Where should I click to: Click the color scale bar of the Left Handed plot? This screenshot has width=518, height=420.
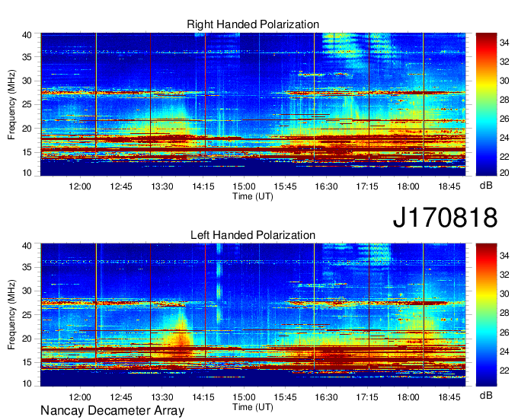point(486,314)
